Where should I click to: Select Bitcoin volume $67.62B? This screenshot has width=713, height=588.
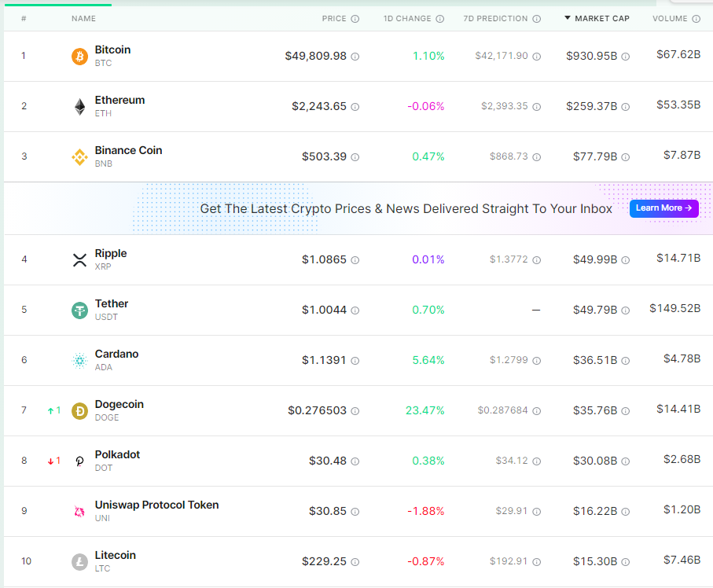click(x=678, y=54)
